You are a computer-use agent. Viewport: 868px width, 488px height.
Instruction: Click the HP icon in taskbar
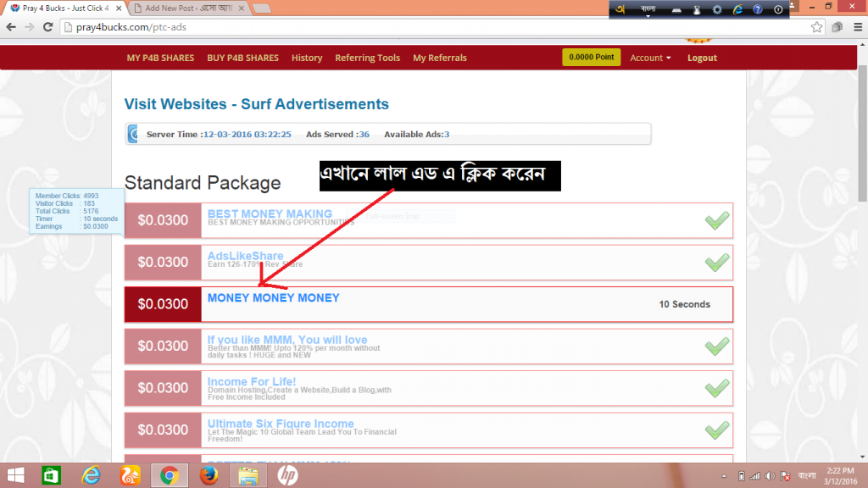tap(287, 475)
